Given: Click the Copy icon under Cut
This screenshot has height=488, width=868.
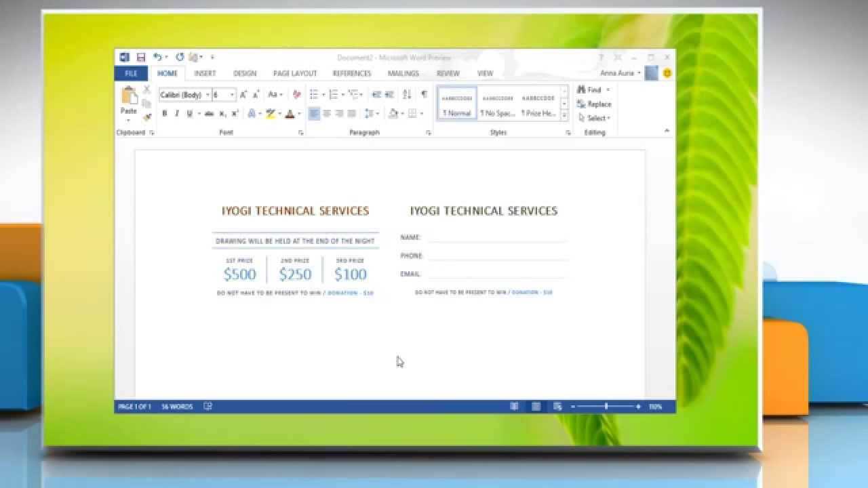Looking at the screenshot, I should pos(146,103).
